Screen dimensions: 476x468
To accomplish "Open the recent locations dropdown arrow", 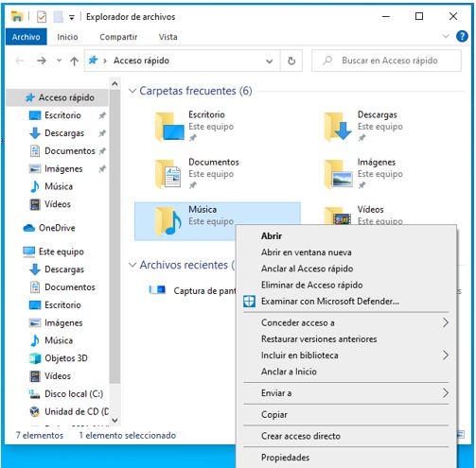I will click(59, 61).
